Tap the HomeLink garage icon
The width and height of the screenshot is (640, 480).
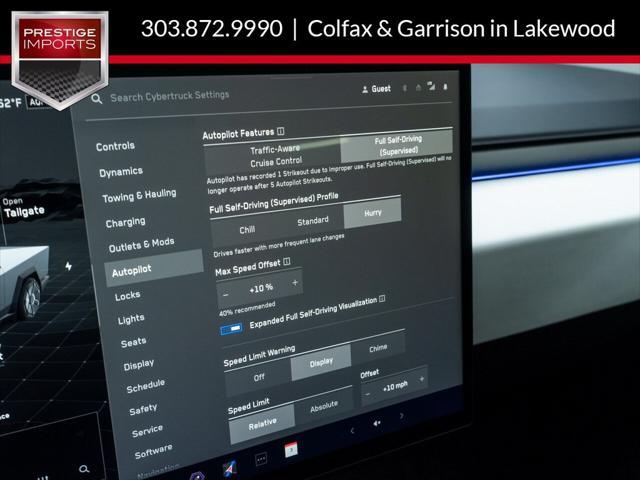pos(418,87)
